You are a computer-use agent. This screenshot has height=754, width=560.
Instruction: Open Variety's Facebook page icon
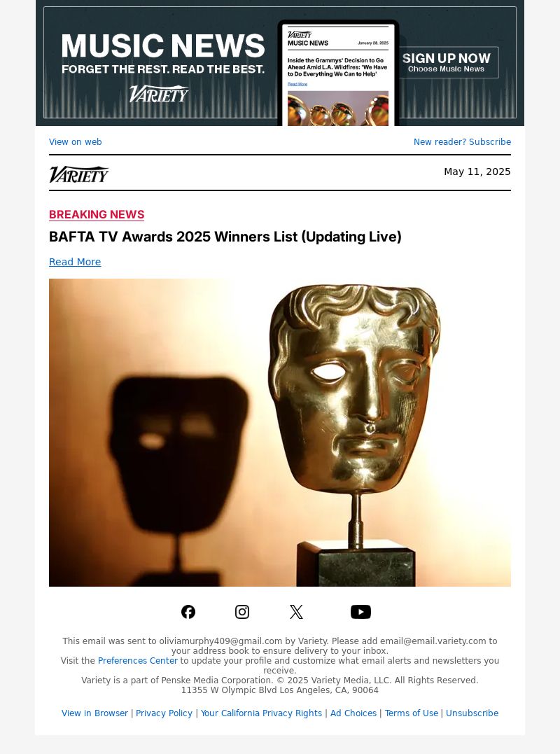188,612
